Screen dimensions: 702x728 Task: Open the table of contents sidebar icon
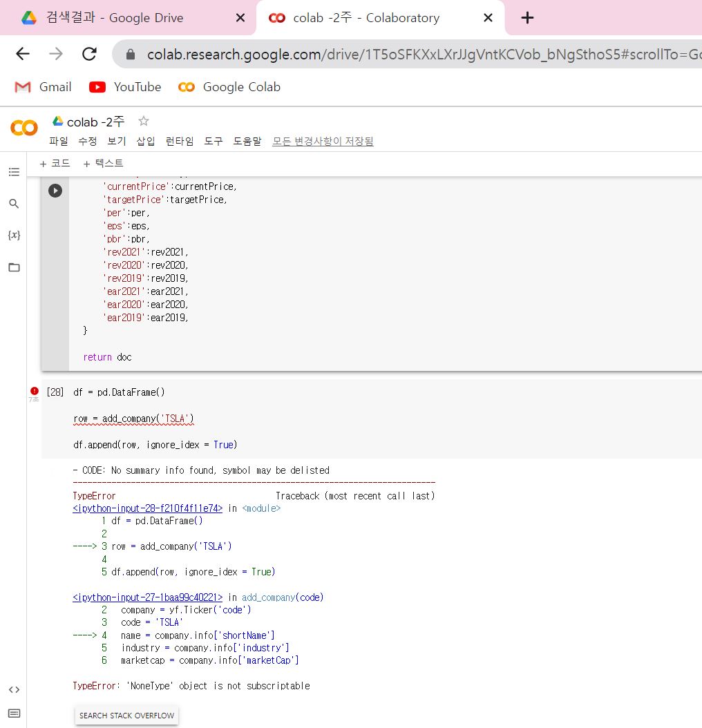[x=14, y=172]
